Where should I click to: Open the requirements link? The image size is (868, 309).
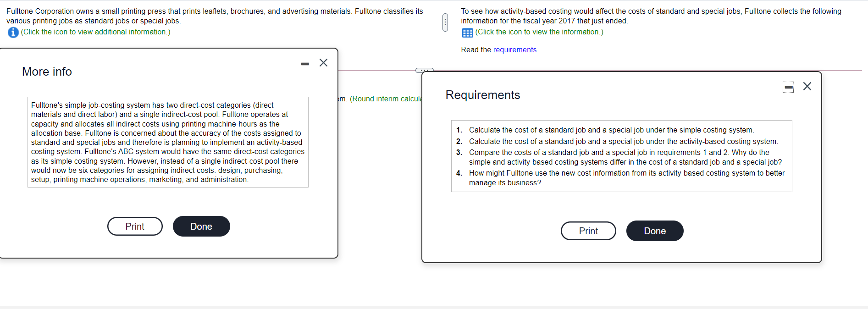click(x=514, y=50)
